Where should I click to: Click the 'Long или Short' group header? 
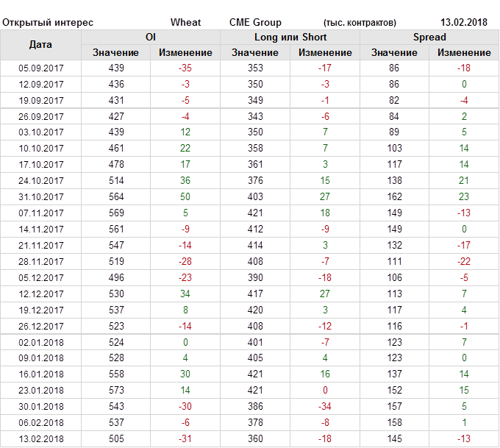pos(290,37)
